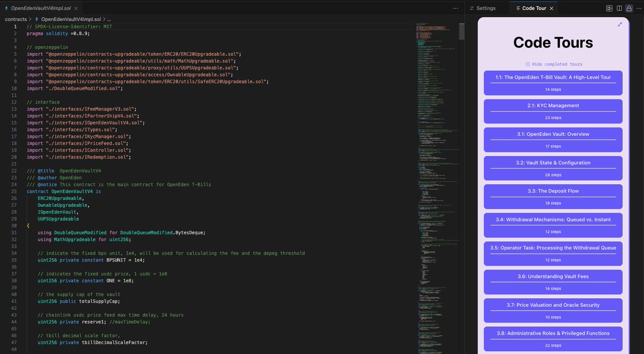Click the 'ONE = 1e8' constant line
The width and height of the screenshot is (644, 354).
86,280
